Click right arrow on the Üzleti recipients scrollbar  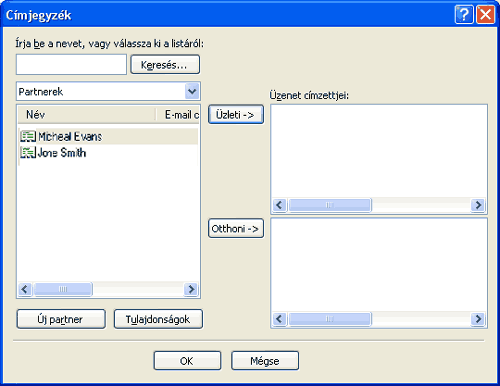tap(478, 205)
